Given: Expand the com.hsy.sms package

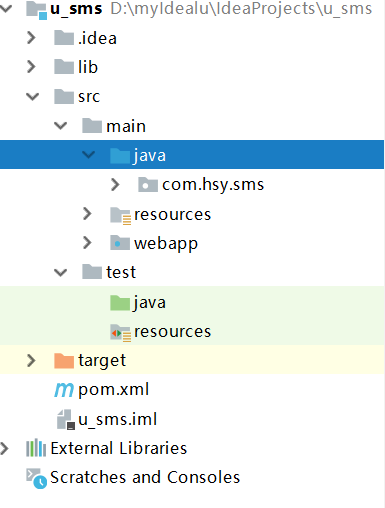Looking at the screenshot, I should coord(115,184).
